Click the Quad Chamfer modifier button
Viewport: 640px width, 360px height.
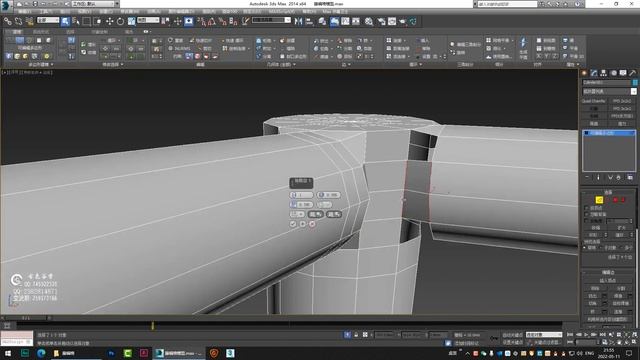pyautogui.click(x=593, y=101)
